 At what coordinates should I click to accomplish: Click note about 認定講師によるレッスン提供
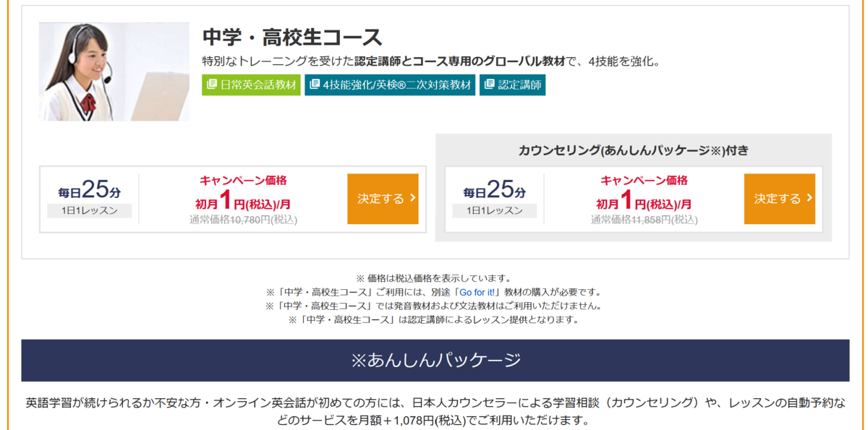pyautogui.click(x=434, y=319)
